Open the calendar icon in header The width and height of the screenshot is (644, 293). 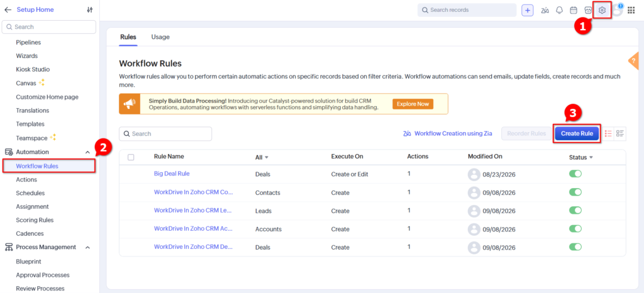pyautogui.click(x=574, y=10)
